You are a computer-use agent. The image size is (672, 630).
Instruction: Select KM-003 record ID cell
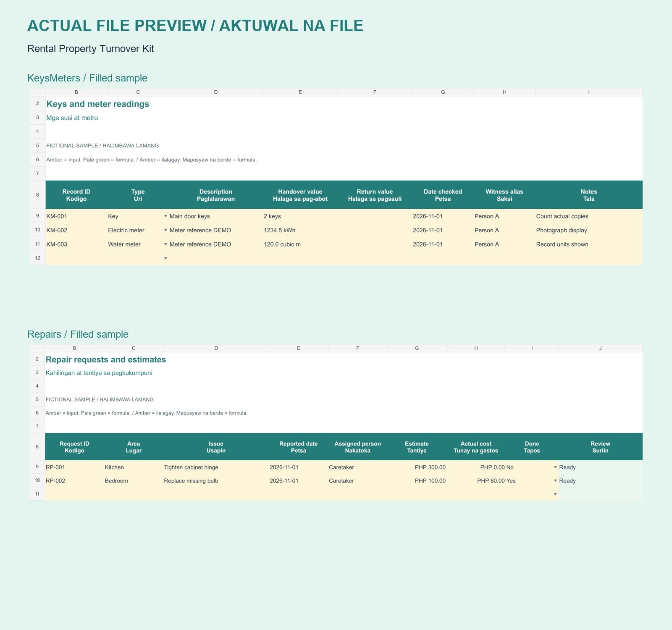76,244
